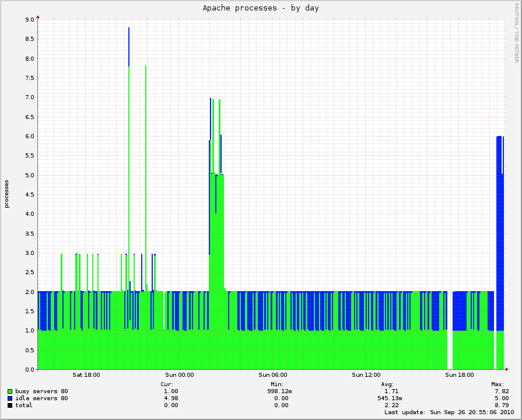Click the busy servers min value 998.12m

pos(279,391)
